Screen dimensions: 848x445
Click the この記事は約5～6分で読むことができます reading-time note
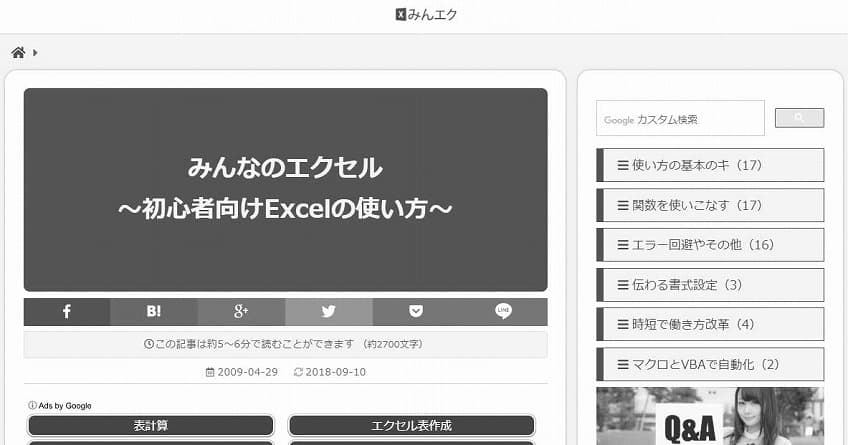tap(286, 344)
